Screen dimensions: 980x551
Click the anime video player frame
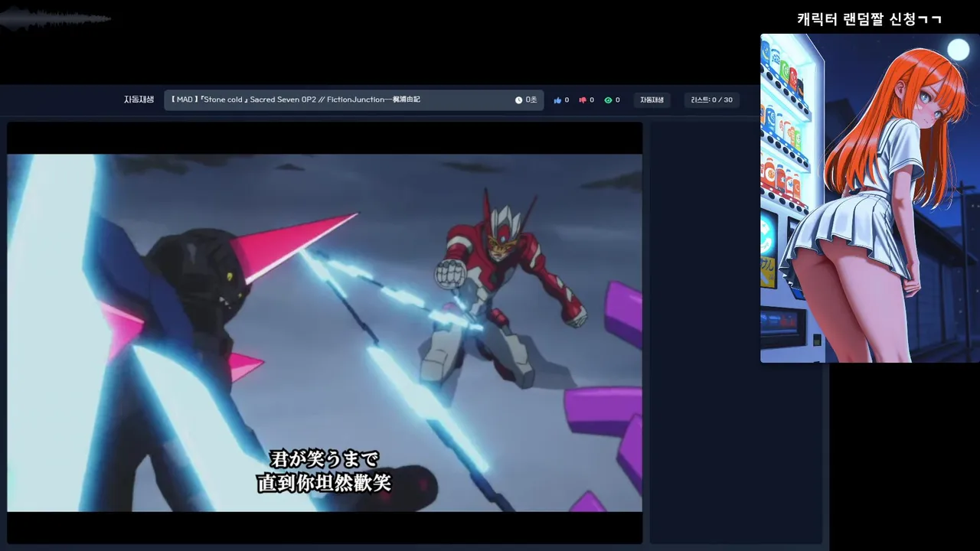(325, 333)
